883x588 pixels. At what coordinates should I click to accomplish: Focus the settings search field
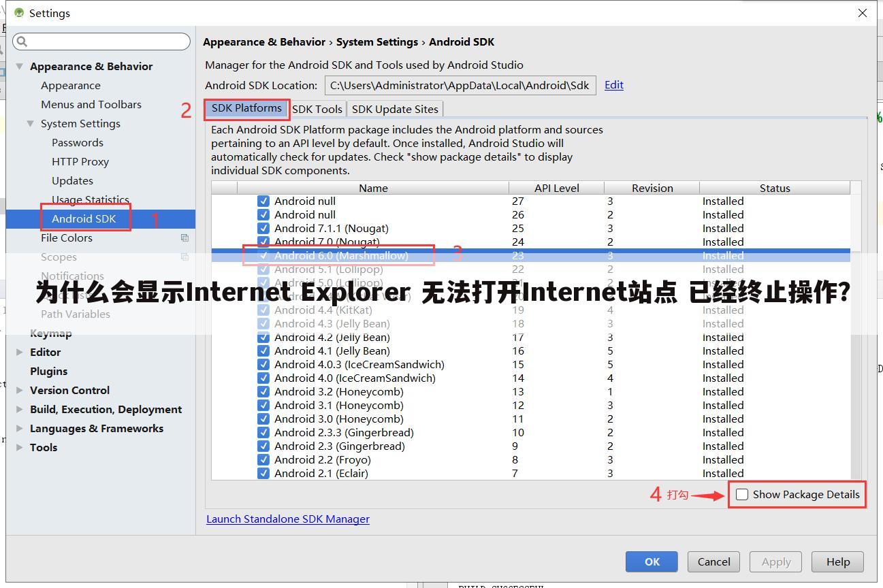pyautogui.click(x=101, y=42)
